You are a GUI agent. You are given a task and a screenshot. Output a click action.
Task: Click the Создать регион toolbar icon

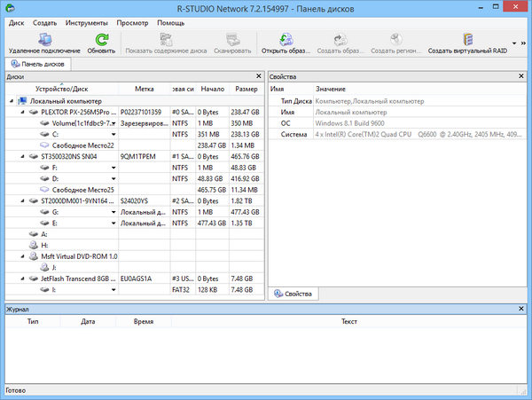pyautogui.click(x=395, y=39)
